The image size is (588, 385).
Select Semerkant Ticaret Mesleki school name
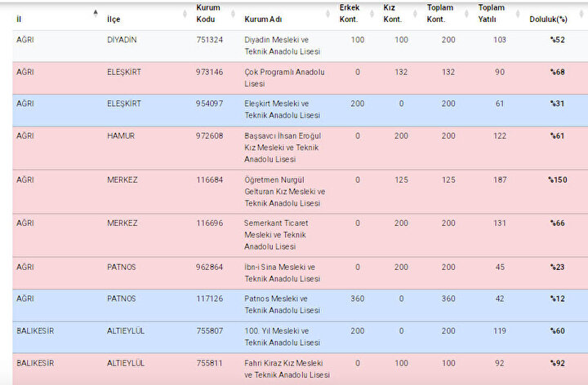(276, 235)
